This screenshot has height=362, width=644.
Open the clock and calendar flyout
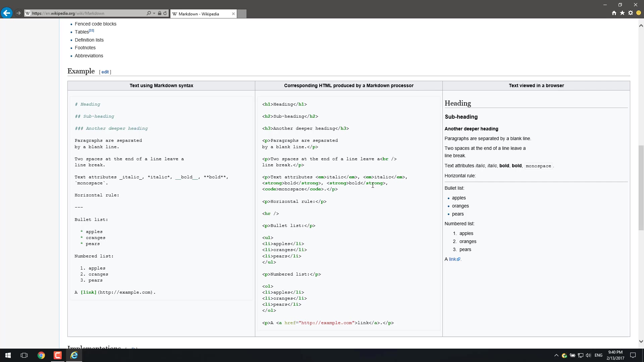(615, 355)
